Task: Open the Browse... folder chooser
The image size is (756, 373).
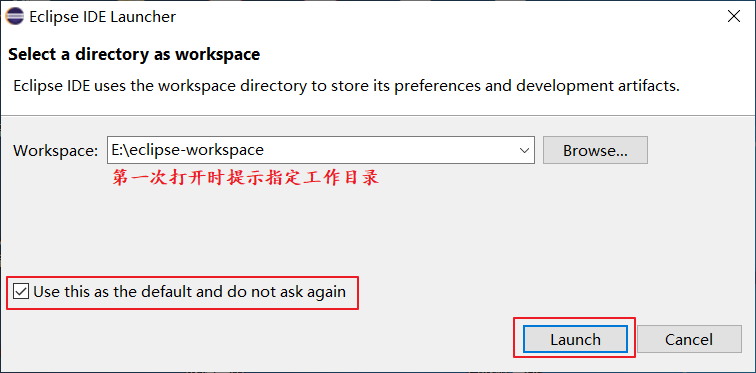Action: point(595,150)
